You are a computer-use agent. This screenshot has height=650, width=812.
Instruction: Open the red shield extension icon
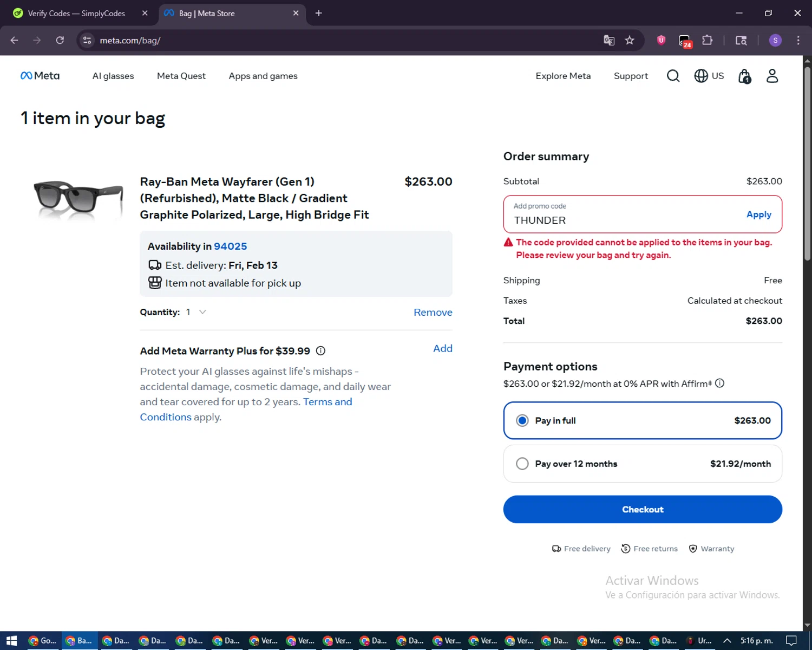661,40
